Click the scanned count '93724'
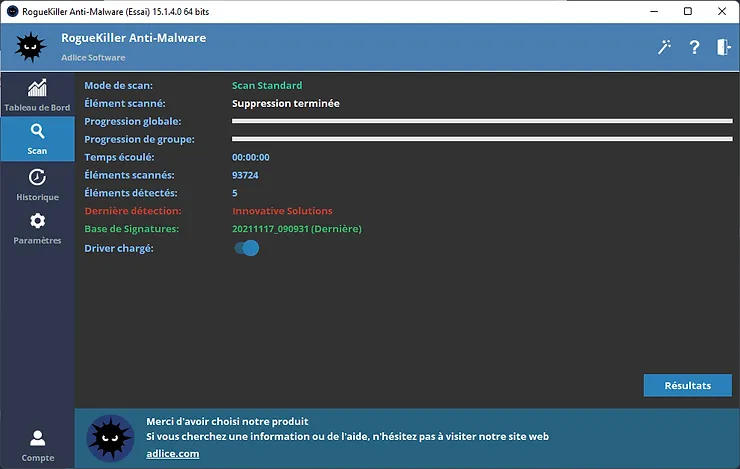This screenshot has height=469, width=740. 245,175
